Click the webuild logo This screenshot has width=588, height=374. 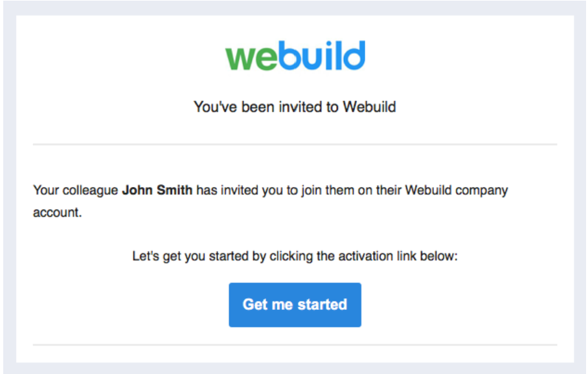(295, 56)
